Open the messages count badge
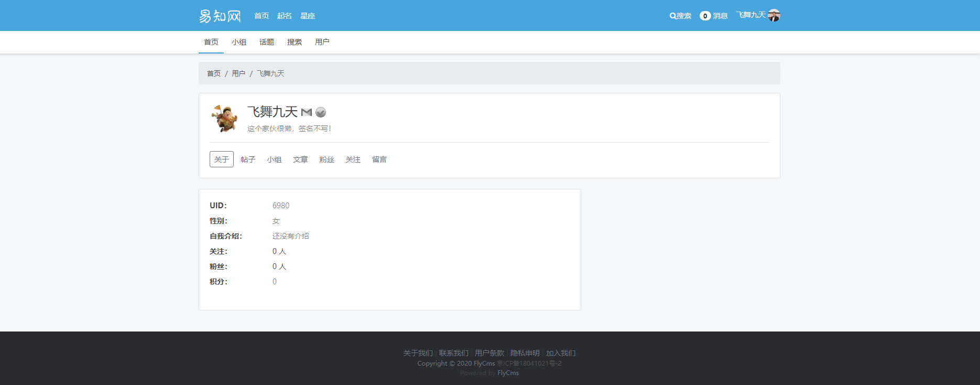The height and width of the screenshot is (385, 980). tap(705, 16)
